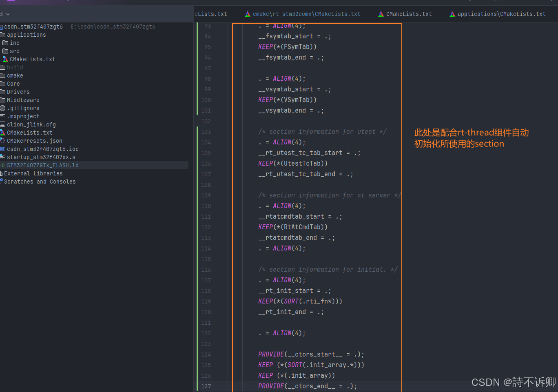Click the clion_jlink.cfg file icon

click(2, 124)
